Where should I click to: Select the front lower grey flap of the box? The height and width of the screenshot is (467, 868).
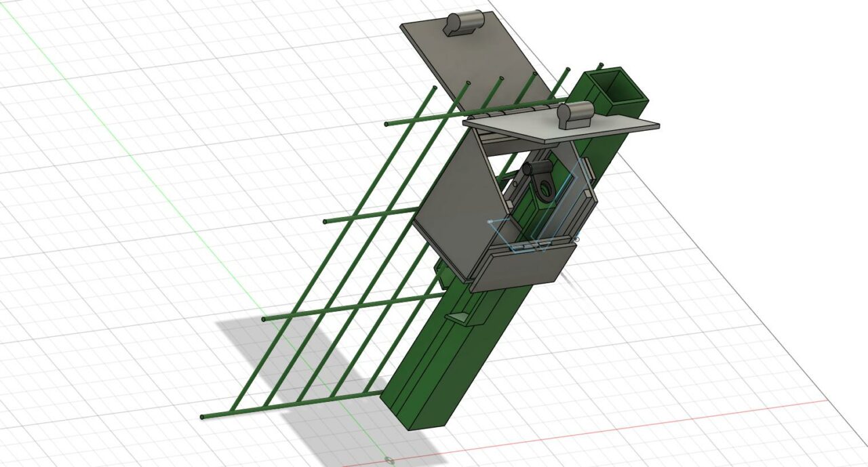[x=522, y=268]
